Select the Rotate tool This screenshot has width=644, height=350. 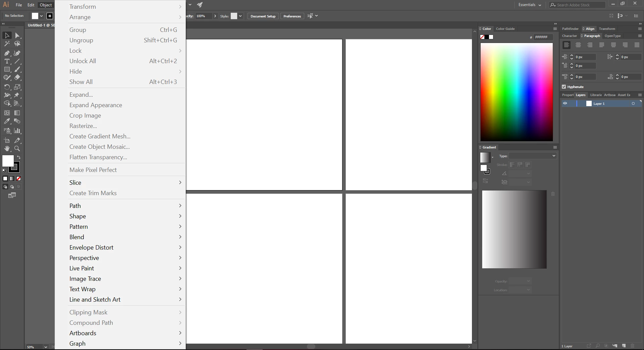[x=7, y=87]
